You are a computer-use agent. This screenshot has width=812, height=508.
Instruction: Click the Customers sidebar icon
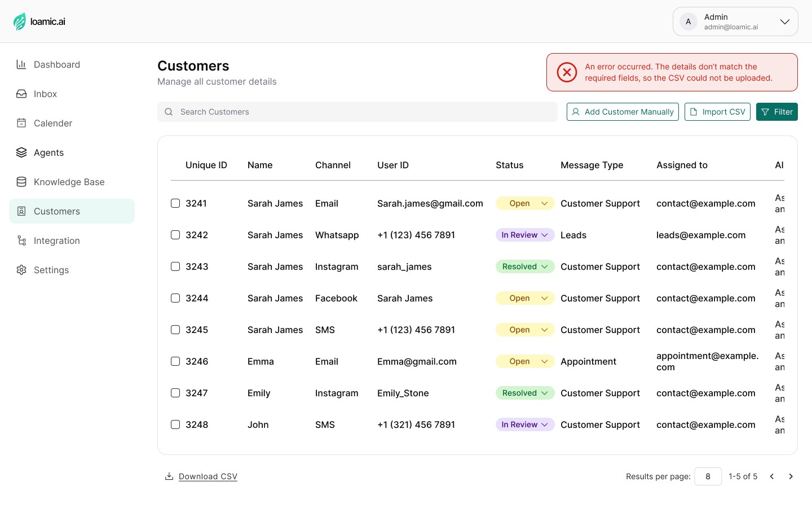(x=21, y=211)
